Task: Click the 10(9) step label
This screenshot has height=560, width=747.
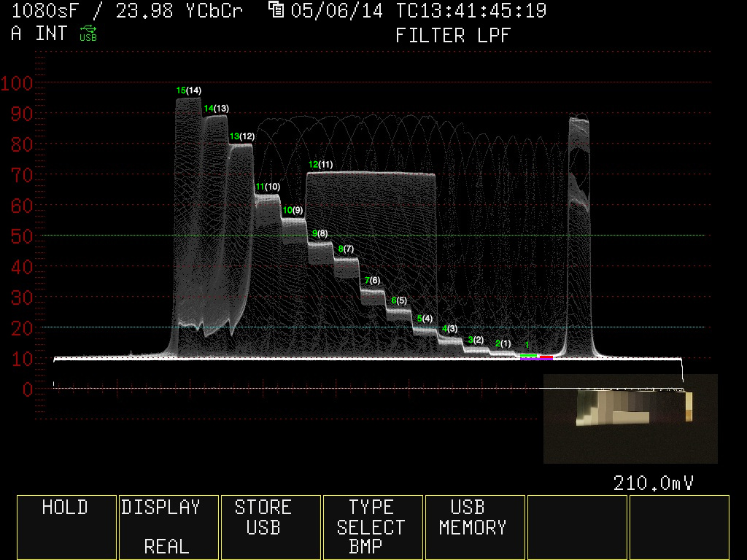Action: click(x=293, y=211)
